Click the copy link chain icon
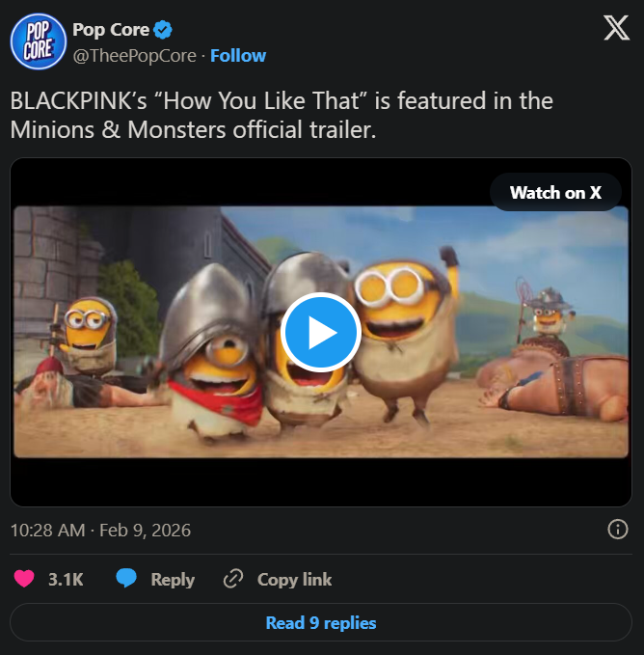 pos(233,579)
